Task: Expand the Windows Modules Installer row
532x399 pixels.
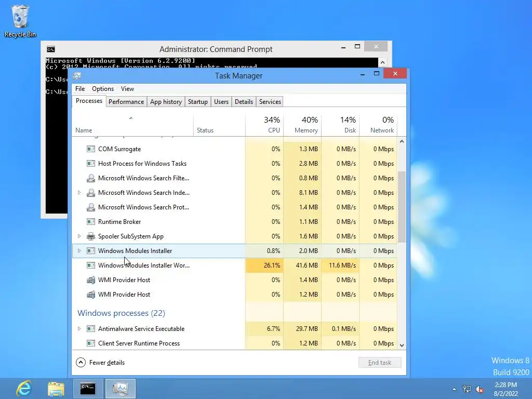Action: (x=79, y=251)
